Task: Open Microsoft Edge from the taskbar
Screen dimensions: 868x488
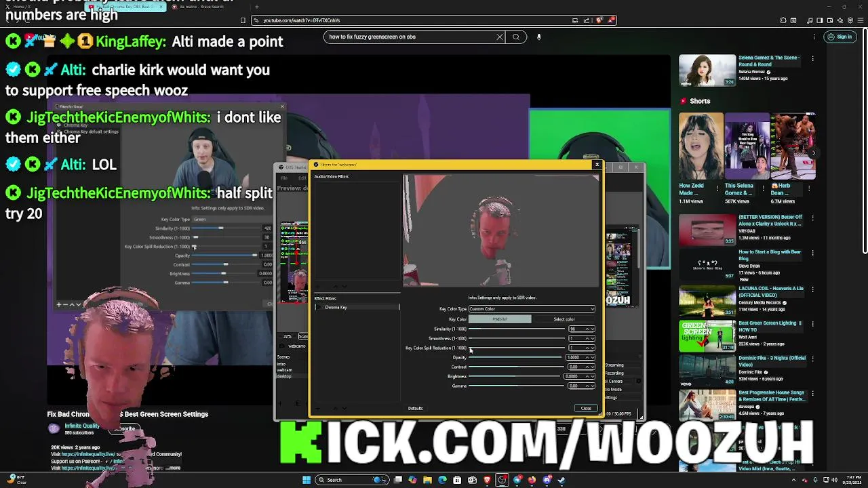Action: point(442,480)
